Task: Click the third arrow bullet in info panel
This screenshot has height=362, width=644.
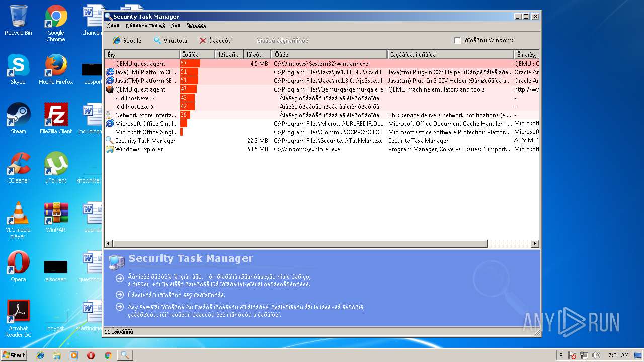Action: click(x=119, y=307)
